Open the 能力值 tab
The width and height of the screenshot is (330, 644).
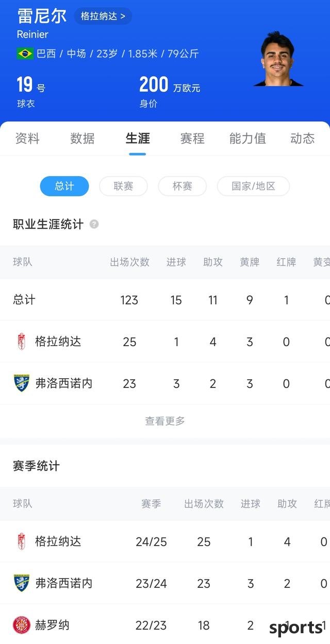pos(247,138)
